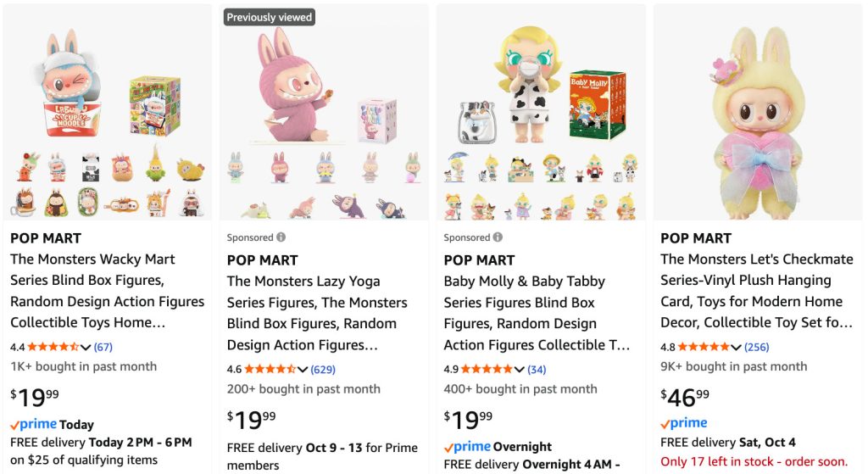Open the 256 reviews link for Let's Checkmate

756,347
